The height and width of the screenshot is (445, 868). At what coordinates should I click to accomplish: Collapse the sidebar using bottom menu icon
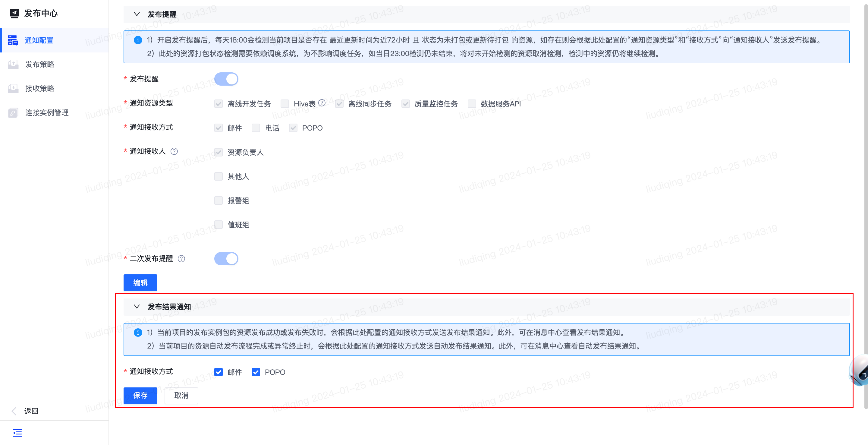(x=17, y=433)
